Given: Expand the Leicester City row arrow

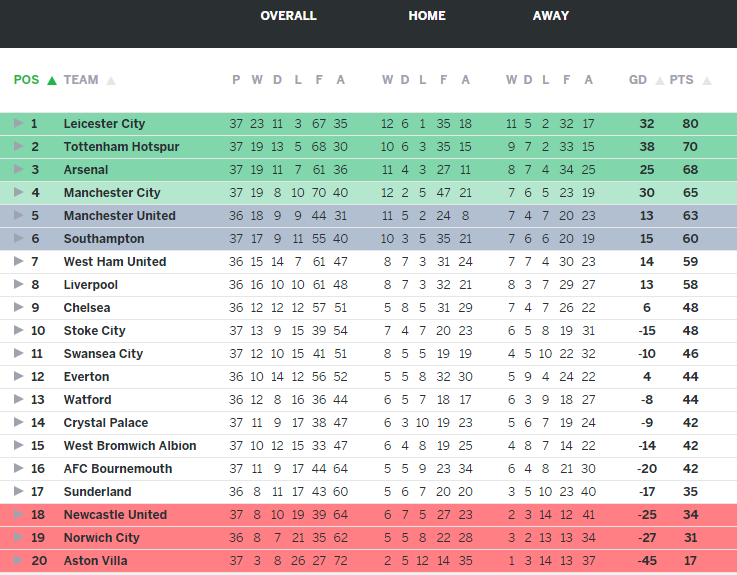Looking at the screenshot, I should (x=18, y=124).
